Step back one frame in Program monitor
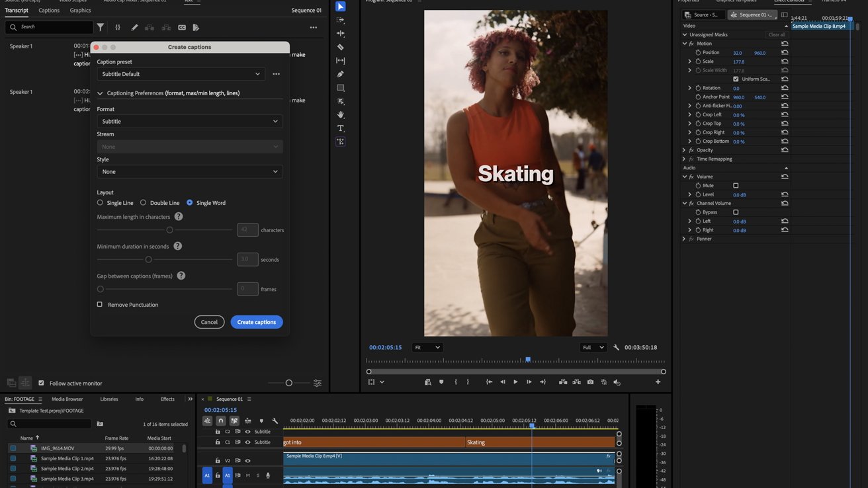The image size is (868, 488). coord(502,382)
